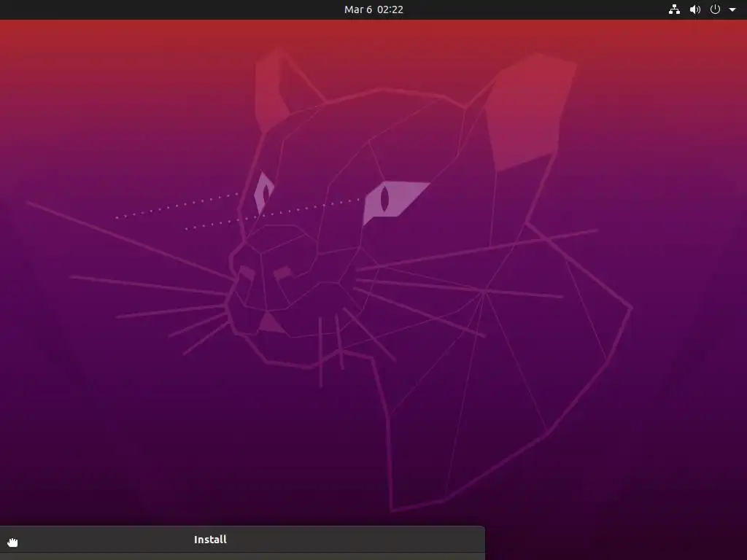
Task: Click the Install window title bar
Action: [x=242, y=540]
